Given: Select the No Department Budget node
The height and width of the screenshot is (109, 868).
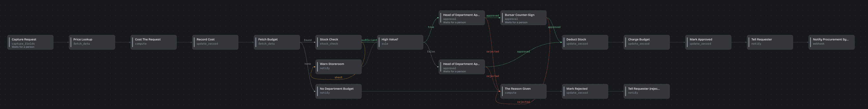Looking at the screenshot, I should point(339,92).
